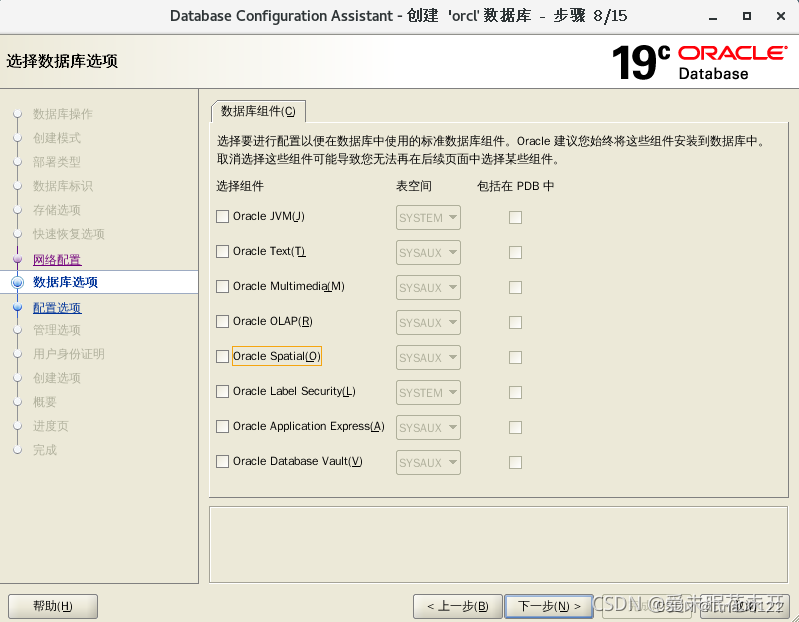
Task: Open SYSAUX tablespace dropdown for Oracle Spatial
Action: (x=428, y=358)
